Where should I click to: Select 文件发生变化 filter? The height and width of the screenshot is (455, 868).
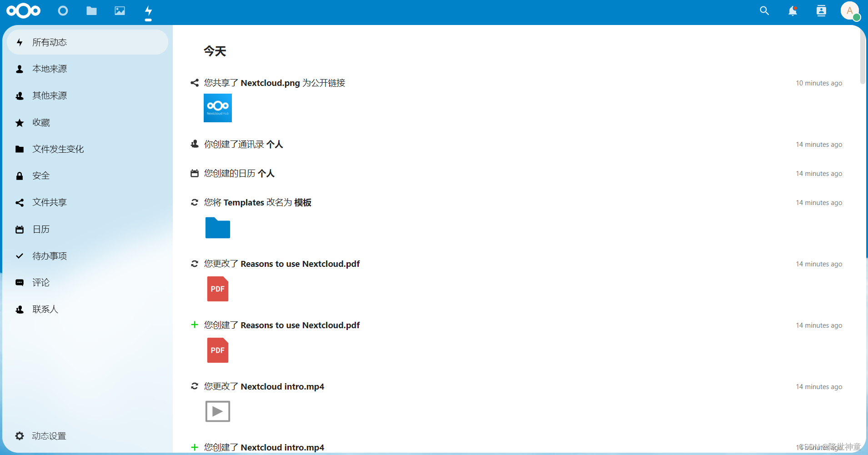coord(88,149)
